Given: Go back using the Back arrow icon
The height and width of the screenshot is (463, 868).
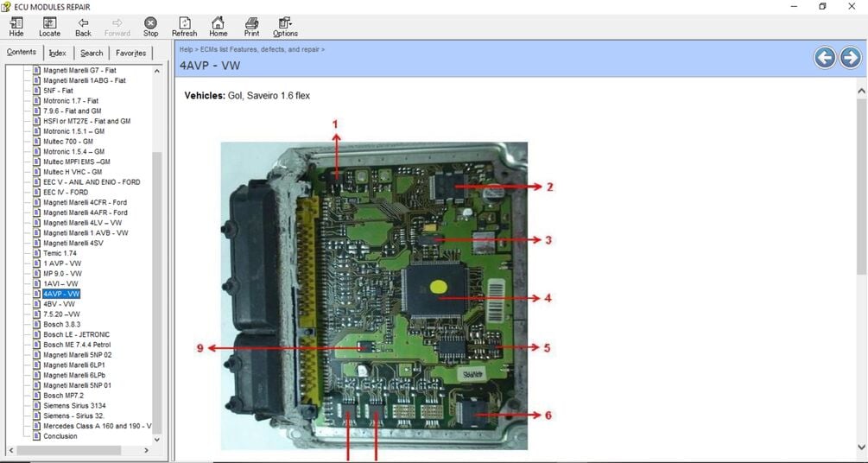Looking at the screenshot, I should pos(83,22).
